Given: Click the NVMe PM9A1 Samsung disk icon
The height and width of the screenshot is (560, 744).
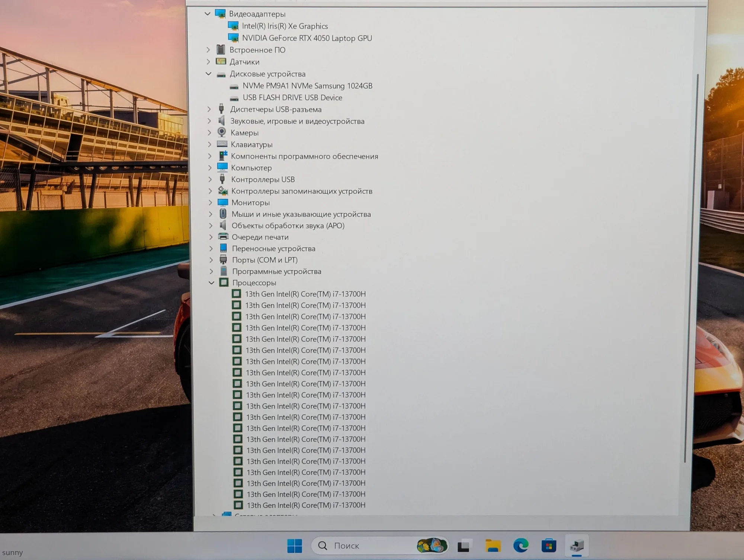Looking at the screenshot, I should [x=234, y=86].
